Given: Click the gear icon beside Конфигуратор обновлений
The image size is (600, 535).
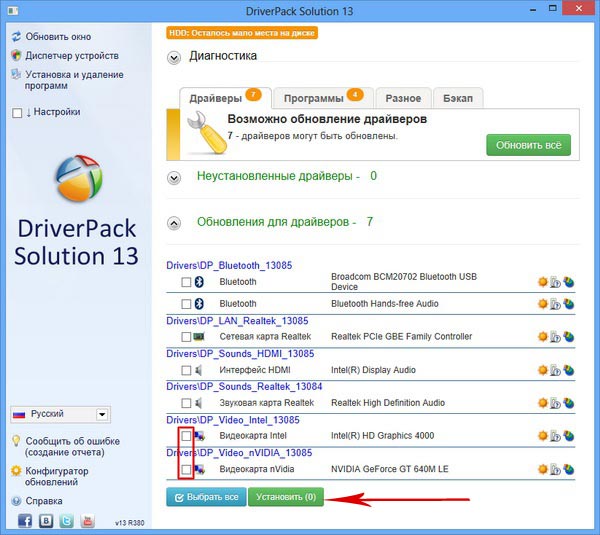Looking at the screenshot, I should point(16,470).
